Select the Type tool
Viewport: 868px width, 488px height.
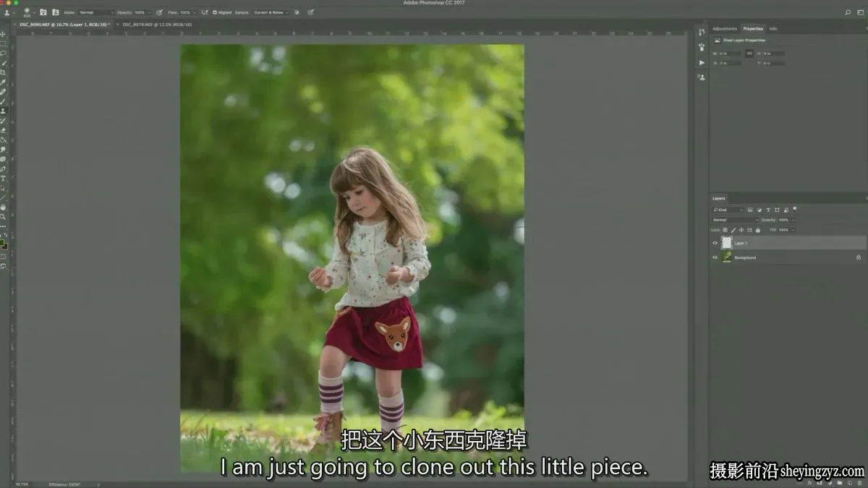(x=3, y=178)
